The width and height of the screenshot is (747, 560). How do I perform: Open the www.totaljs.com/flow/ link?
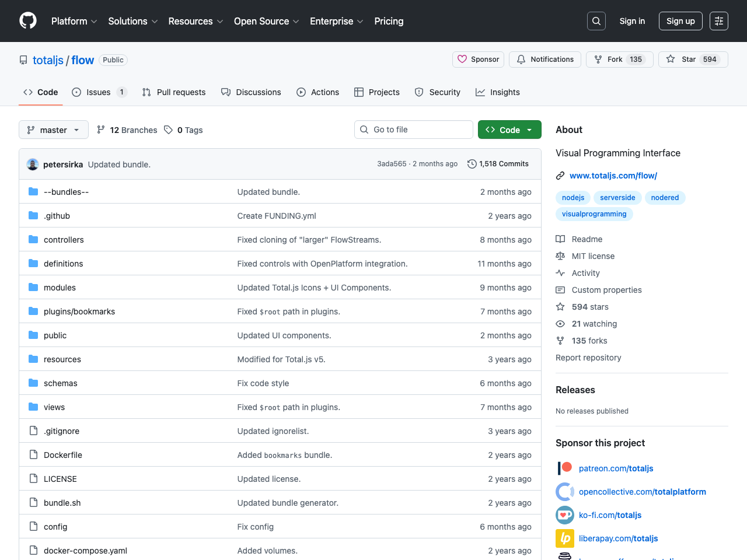[613, 176]
